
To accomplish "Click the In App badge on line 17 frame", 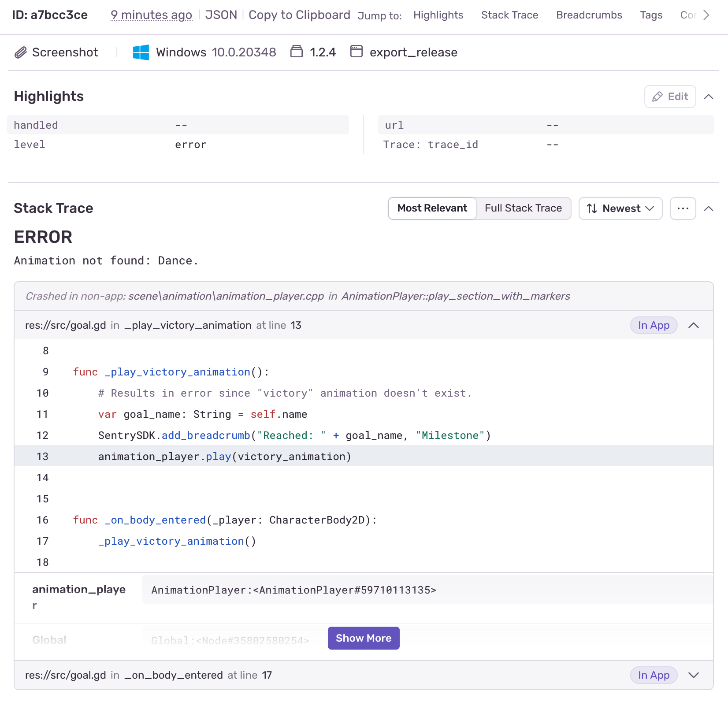I will pyautogui.click(x=654, y=675).
